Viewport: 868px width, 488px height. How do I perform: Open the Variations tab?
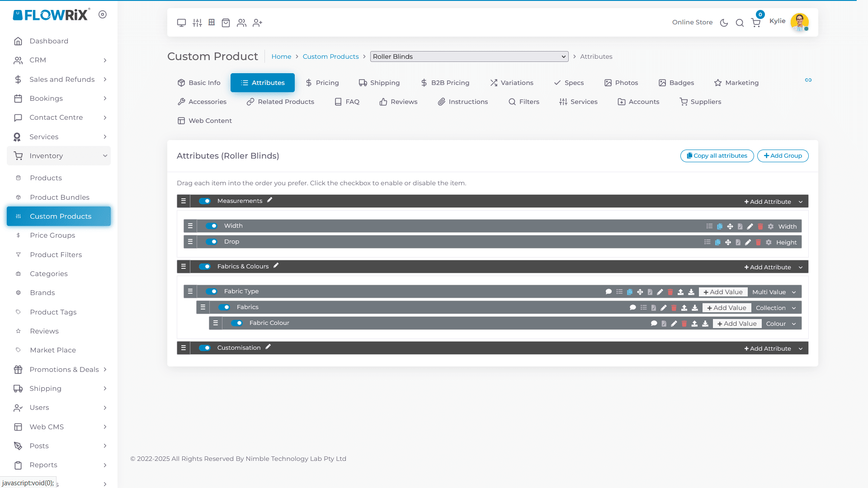pos(512,83)
